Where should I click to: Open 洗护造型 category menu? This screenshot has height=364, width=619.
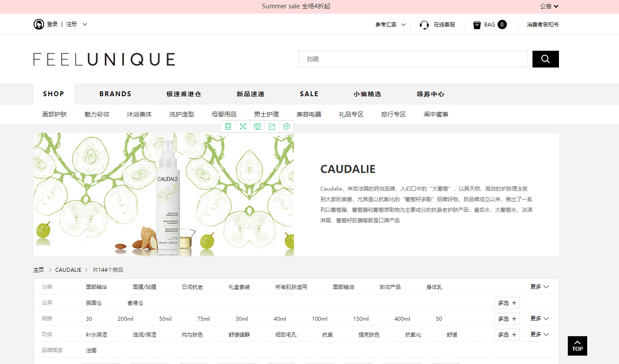coord(182,114)
